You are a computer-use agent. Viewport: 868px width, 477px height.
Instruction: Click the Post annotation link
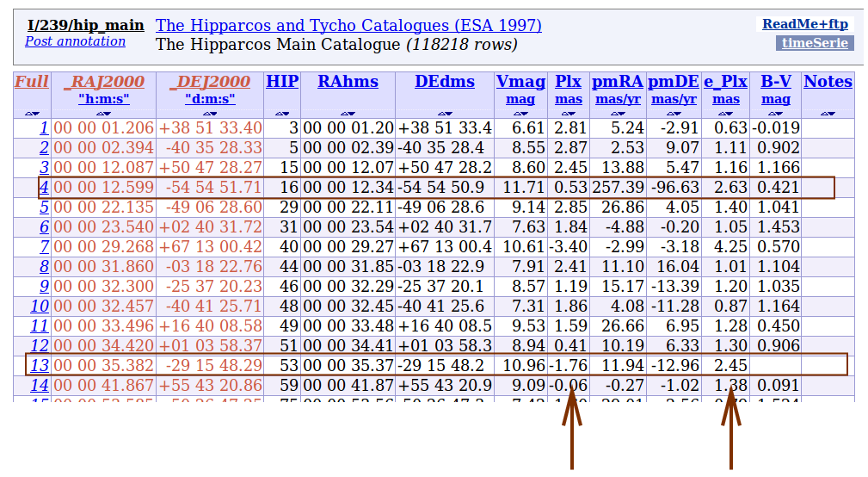pyautogui.click(x=75, y=41)
